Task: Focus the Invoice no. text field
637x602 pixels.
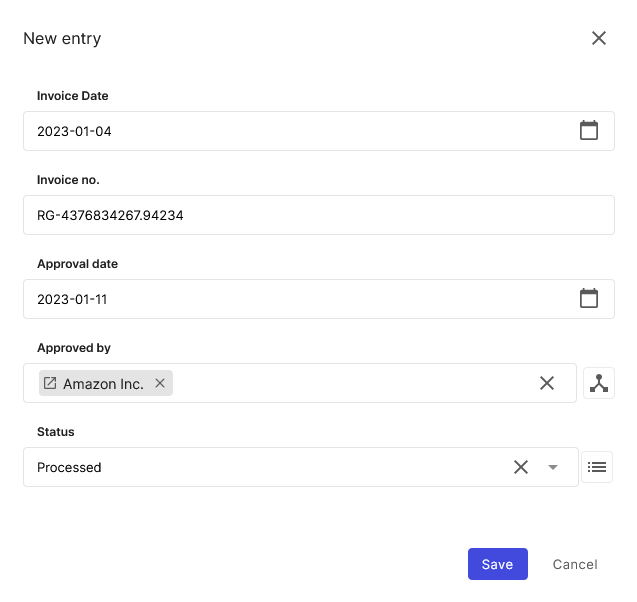Action: coord(319,215)
